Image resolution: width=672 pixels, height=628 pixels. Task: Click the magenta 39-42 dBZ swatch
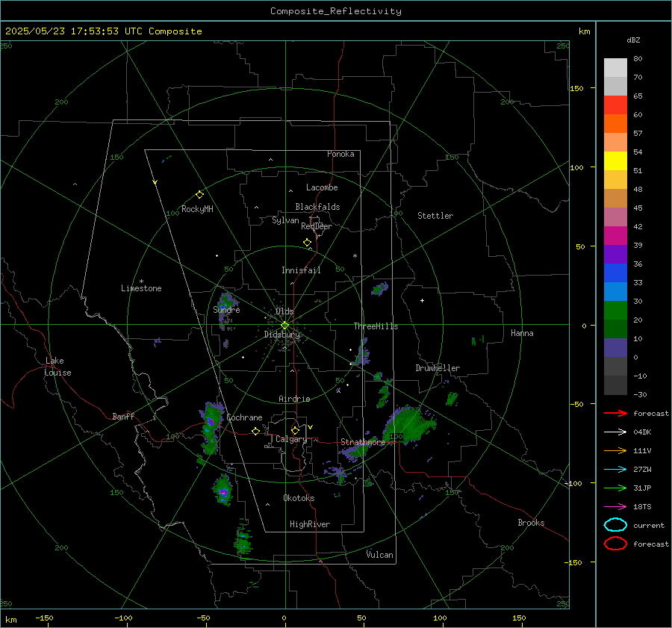615,235
